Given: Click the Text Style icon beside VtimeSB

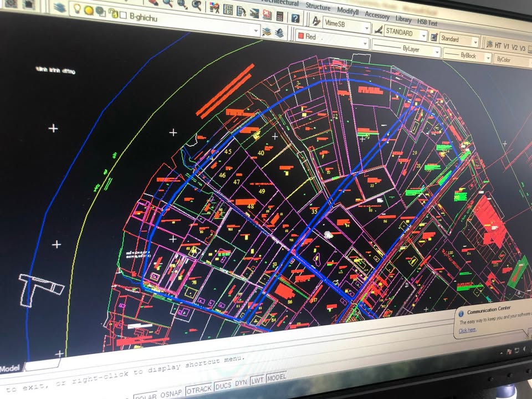Looking at the screenshot, I should click(x=316, y=22).
